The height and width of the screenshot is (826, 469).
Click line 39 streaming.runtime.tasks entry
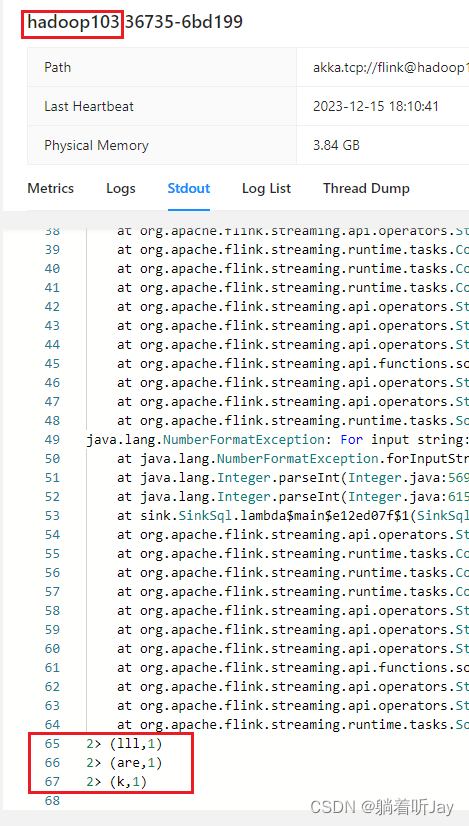(293, 250)
